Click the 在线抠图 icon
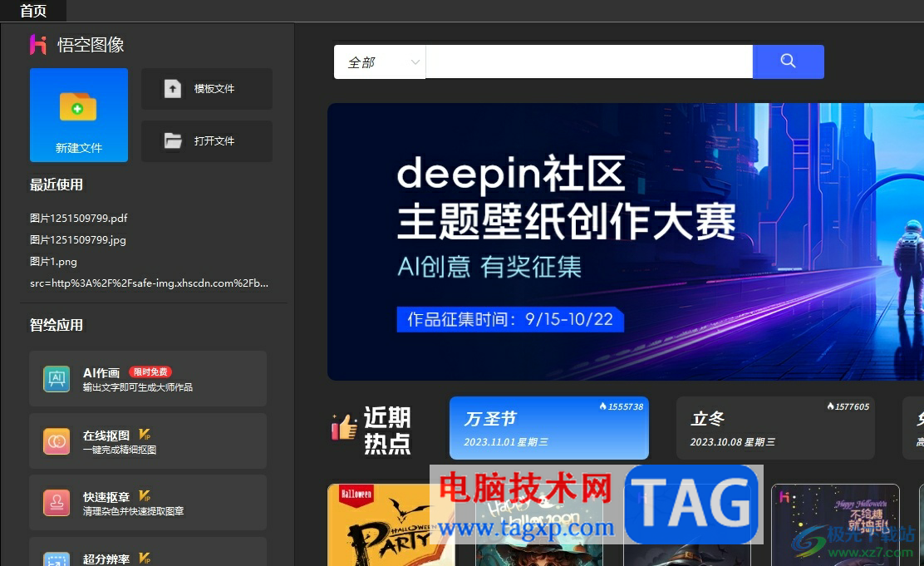Screen dimensions: 924x566 click(57, 441)
